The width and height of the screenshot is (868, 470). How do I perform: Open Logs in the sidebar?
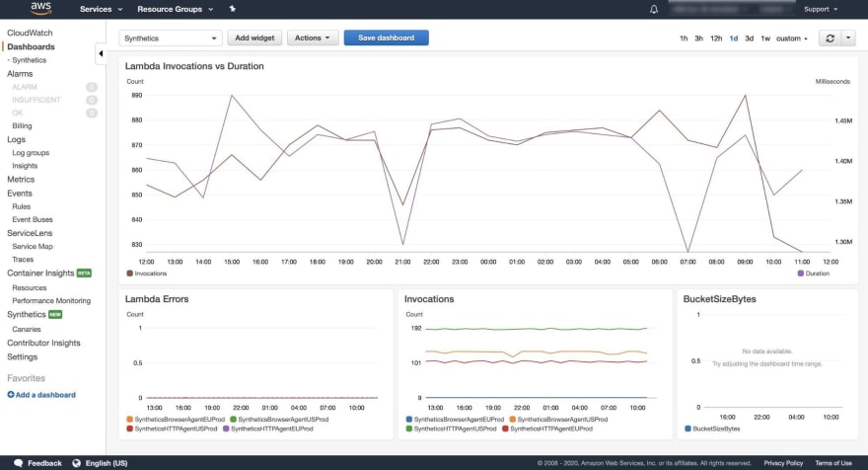click(16, 139)
